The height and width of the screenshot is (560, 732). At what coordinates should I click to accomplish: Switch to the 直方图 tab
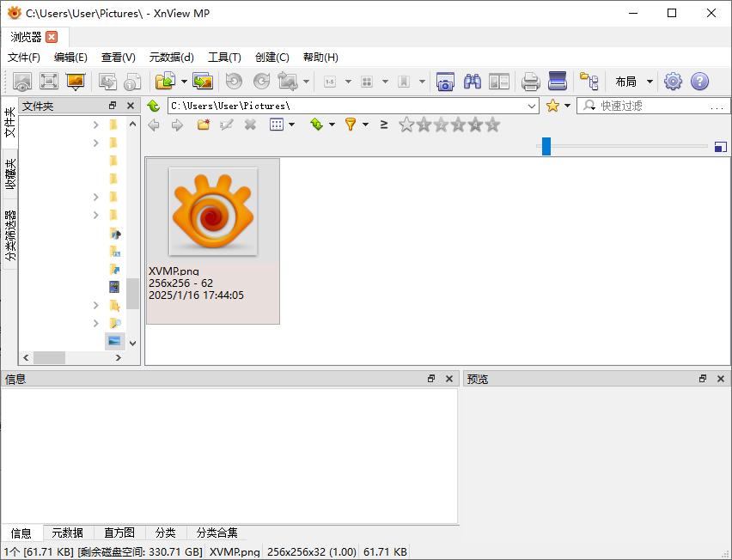tap(119, 533)
